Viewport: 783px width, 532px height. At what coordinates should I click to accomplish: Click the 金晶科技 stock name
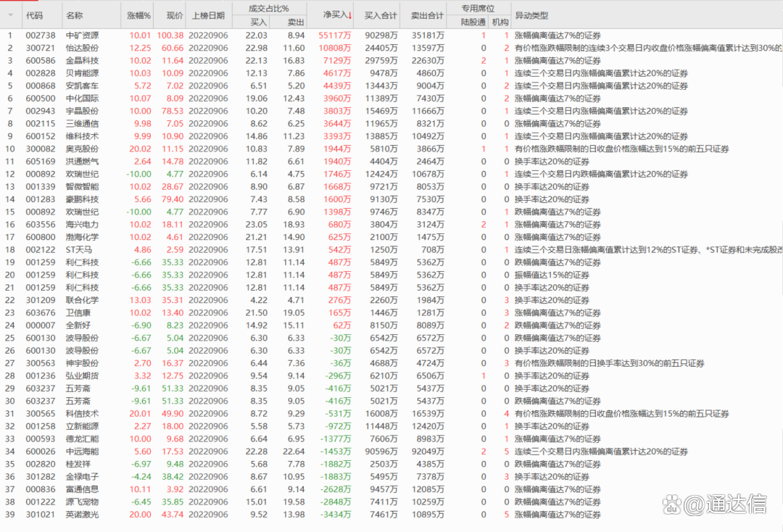[82, 60]
